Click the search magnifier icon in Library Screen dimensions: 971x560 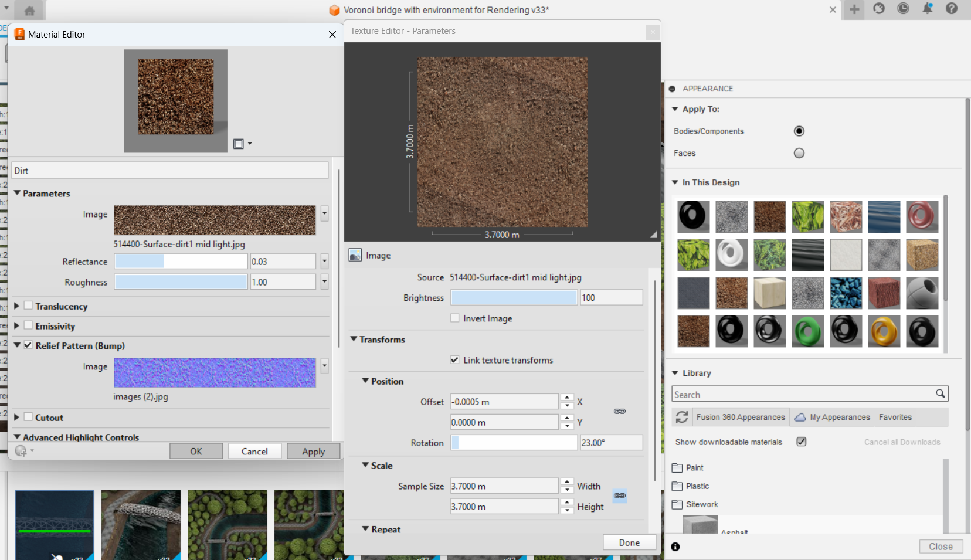pyautogui.click(x=940, y=394)
